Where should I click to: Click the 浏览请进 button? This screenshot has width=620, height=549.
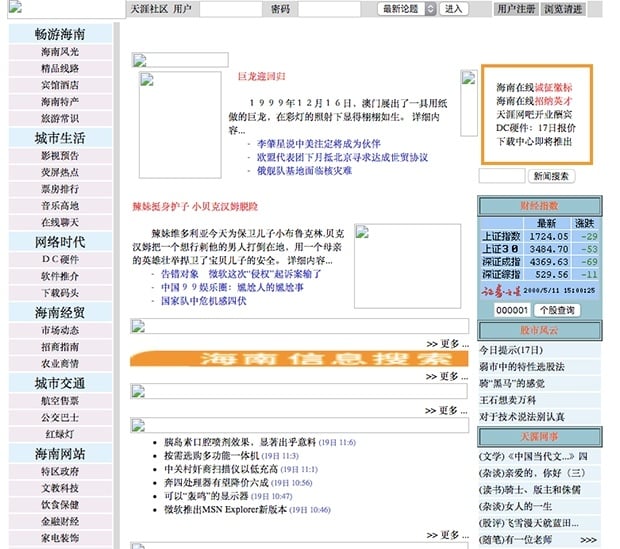(563, 9)
